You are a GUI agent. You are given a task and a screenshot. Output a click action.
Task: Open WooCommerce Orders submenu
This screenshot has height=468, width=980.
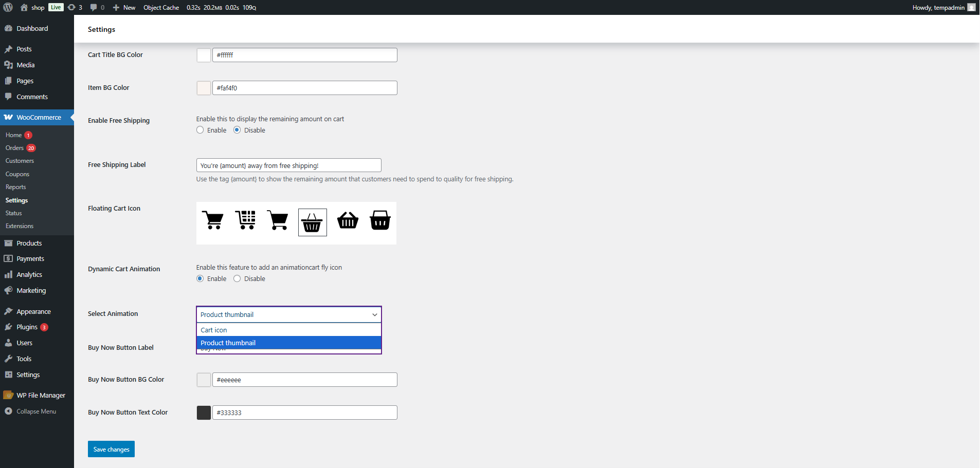(14, 148)
